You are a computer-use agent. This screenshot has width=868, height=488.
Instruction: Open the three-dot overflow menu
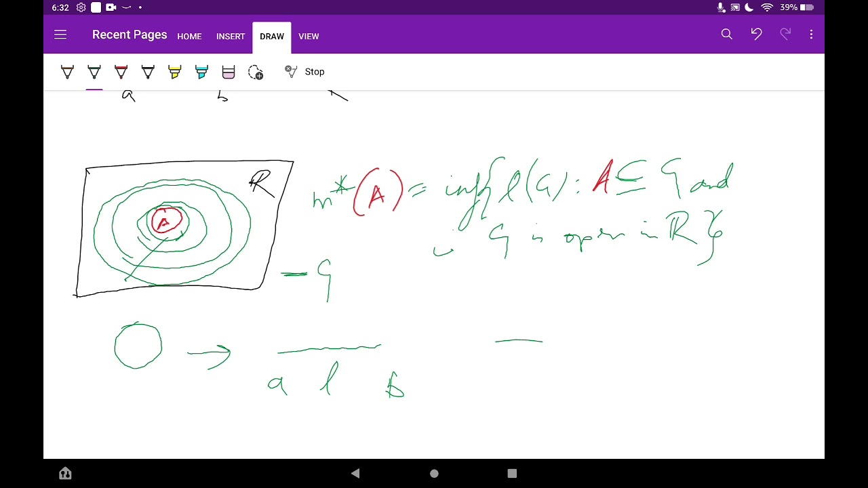[x=811, y=34]
